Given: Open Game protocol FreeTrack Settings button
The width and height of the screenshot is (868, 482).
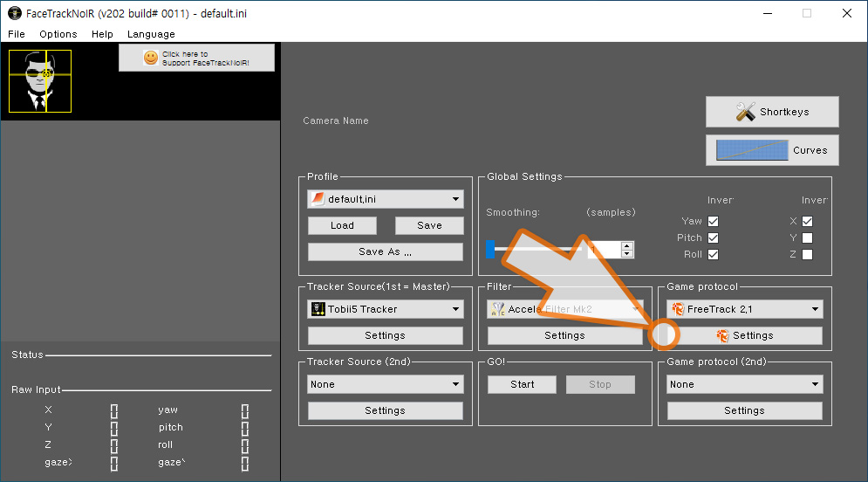Looking at the screenshot, I should [x=744, y=335].
